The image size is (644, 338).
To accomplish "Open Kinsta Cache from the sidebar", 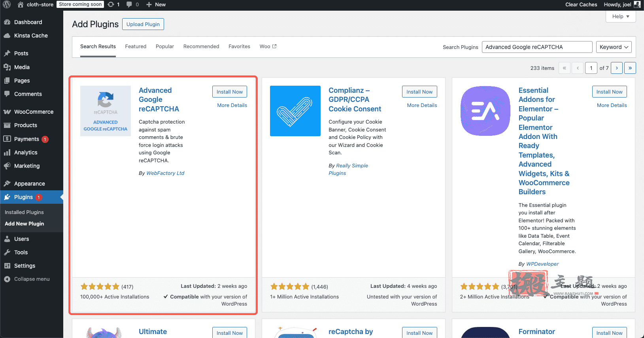I will [x=32, y=36].
